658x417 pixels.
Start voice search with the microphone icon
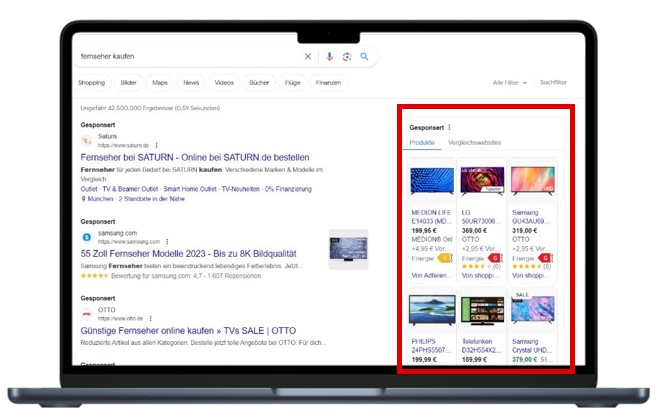(331, 57)
